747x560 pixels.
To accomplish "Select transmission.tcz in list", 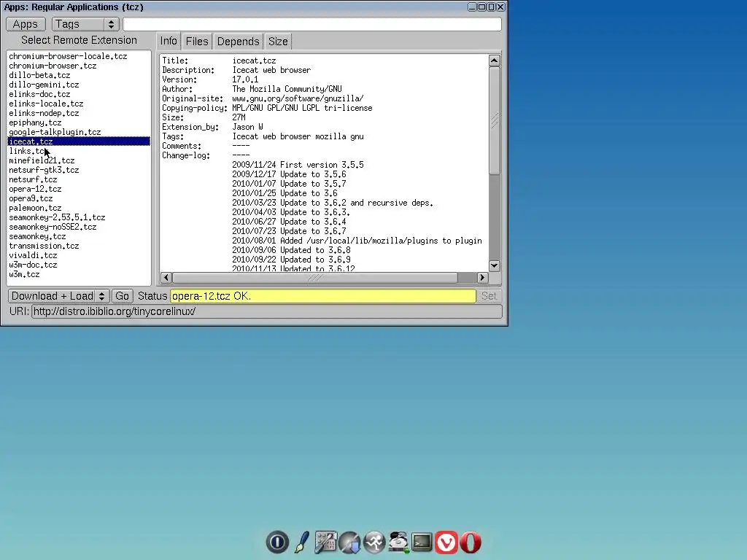I will pos(79,246).
